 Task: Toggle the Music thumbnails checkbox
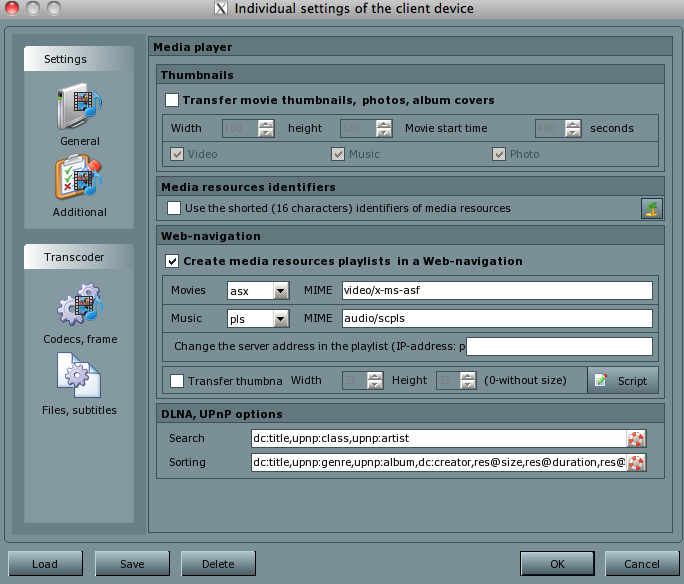[x=338, y=154]
